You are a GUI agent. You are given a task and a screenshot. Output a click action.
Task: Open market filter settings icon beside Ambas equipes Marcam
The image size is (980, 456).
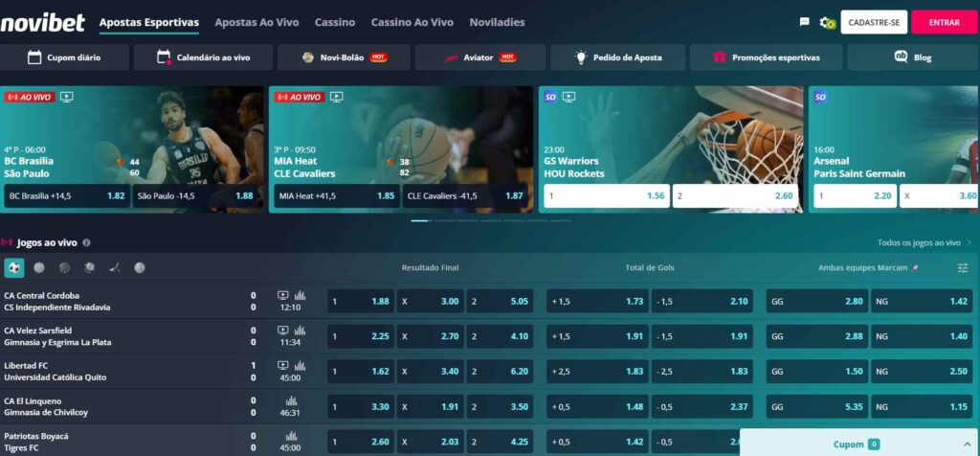click(963, 267)
